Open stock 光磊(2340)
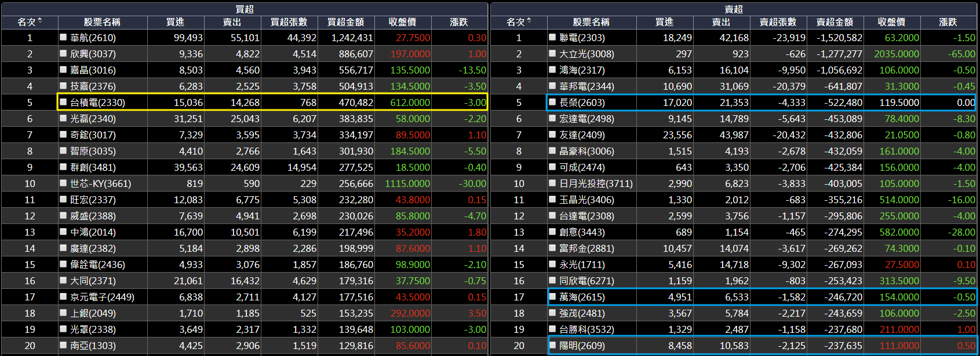 (x=93, y=119)
